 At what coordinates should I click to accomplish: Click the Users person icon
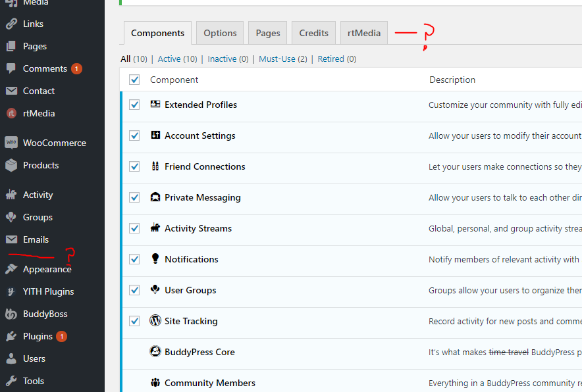click(11, 358)
